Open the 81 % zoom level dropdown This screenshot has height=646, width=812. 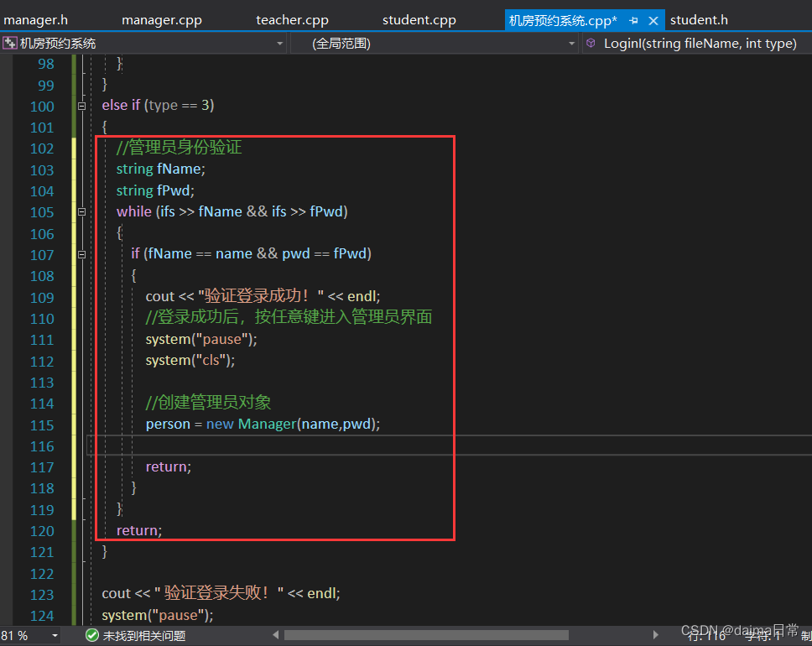(x=55, y=636)
